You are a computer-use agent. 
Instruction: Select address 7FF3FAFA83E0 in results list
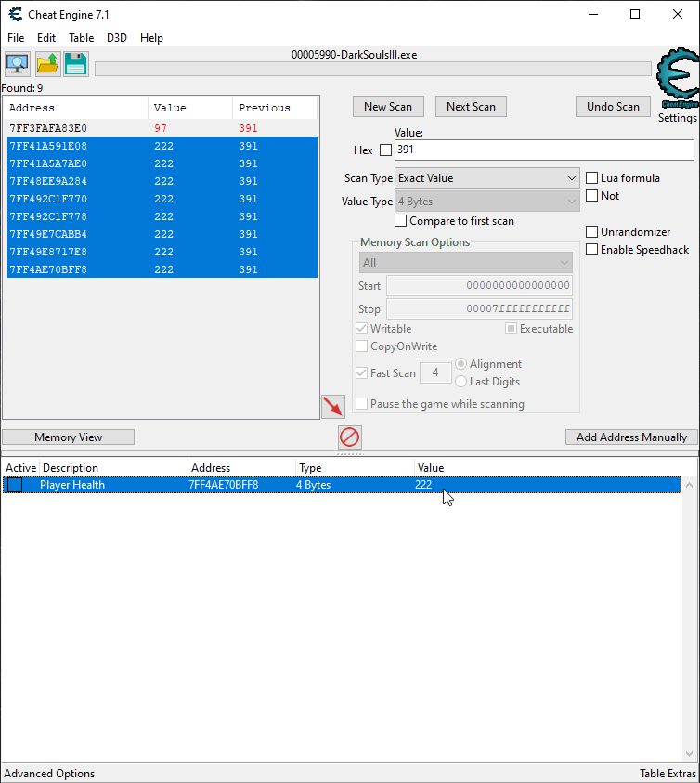[48, 128]
